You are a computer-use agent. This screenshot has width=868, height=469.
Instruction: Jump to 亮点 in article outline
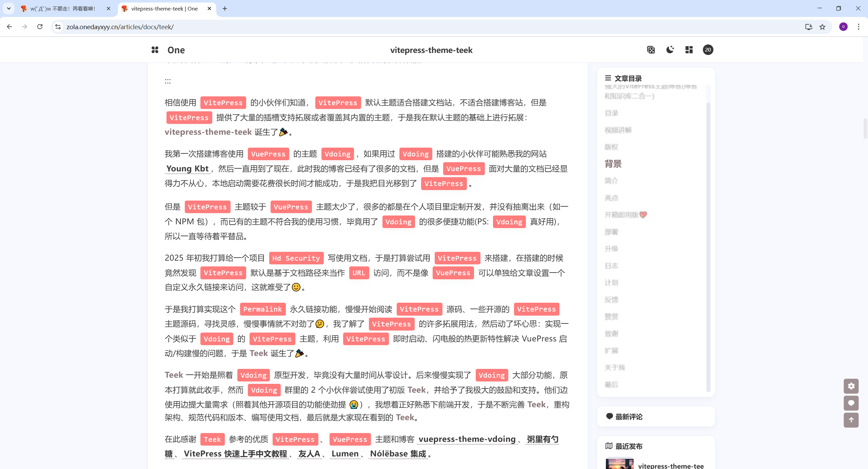(x=611, y=198)
